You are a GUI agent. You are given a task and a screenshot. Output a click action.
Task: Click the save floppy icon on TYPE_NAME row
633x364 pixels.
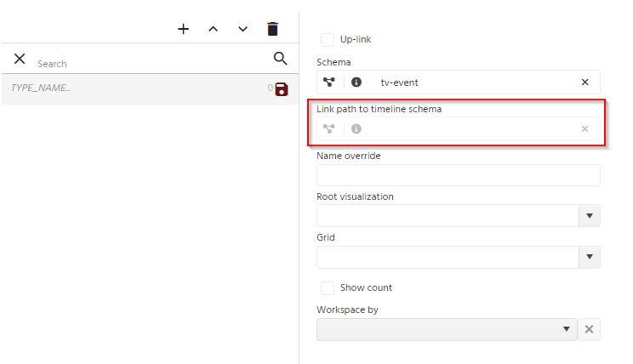coord(282,89)
